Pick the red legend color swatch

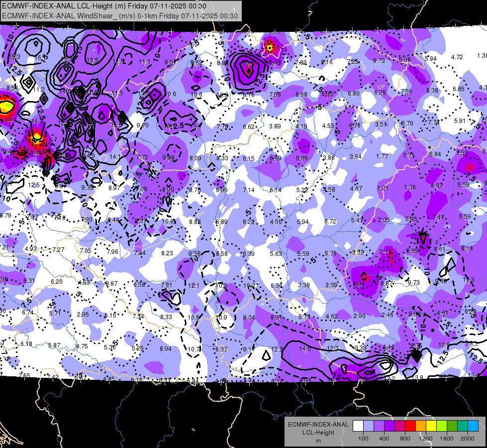[410, 426]
